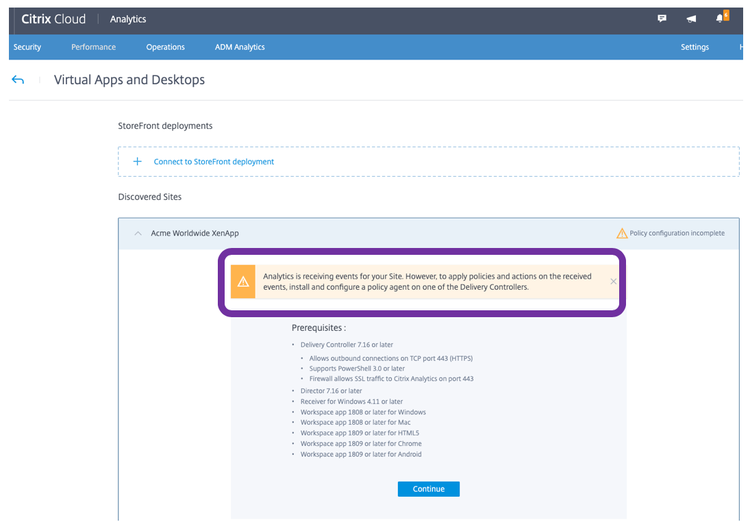This screenshot has height=522, width=750.
Task: Click the orange warning icon in the banner
Action: click(x=243, y=282)
